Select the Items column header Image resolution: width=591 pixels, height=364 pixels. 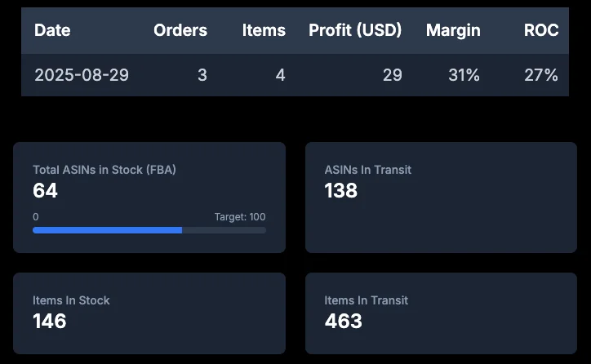264,30
